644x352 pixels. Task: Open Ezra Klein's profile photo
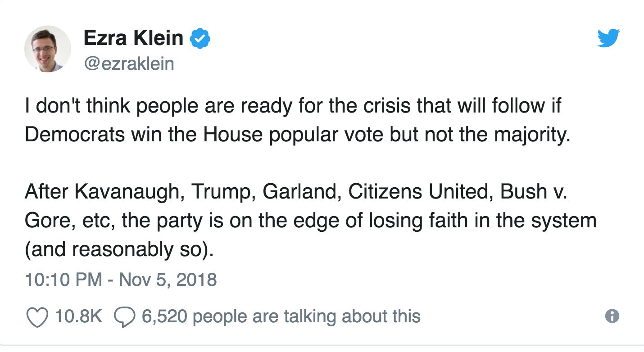(48, 49)
